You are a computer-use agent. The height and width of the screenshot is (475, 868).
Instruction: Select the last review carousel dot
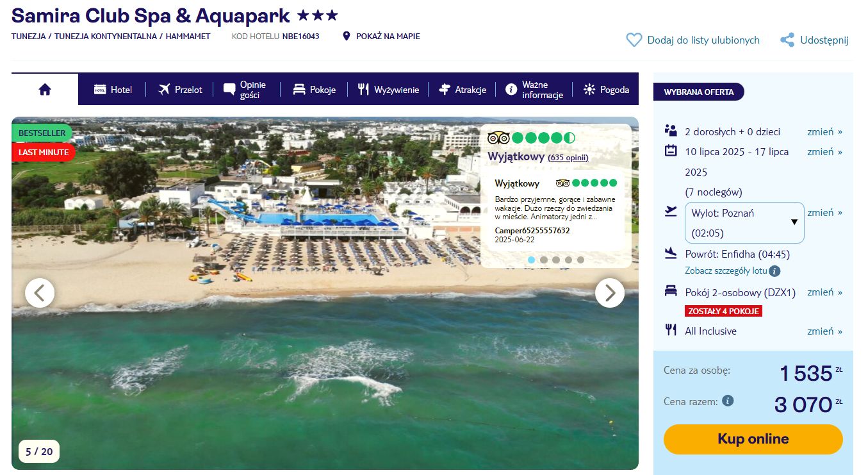[580, 260]
